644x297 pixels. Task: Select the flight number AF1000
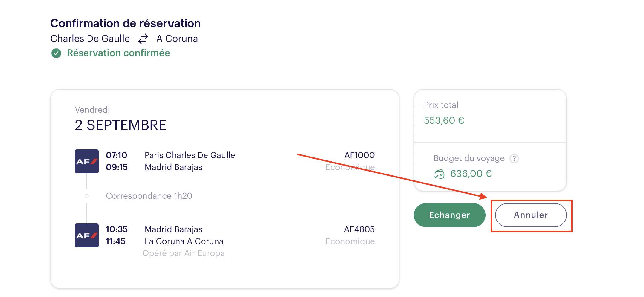[359, 155]
